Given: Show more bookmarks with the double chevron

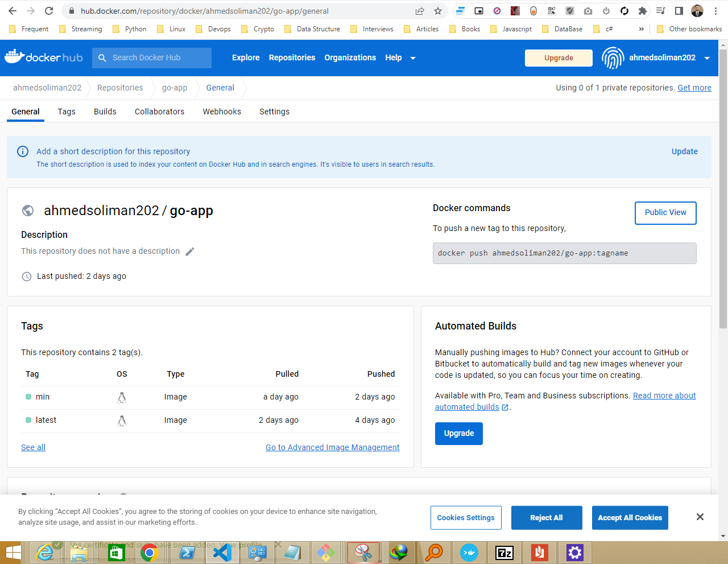Looking at the screenshot, I should 642,29.
